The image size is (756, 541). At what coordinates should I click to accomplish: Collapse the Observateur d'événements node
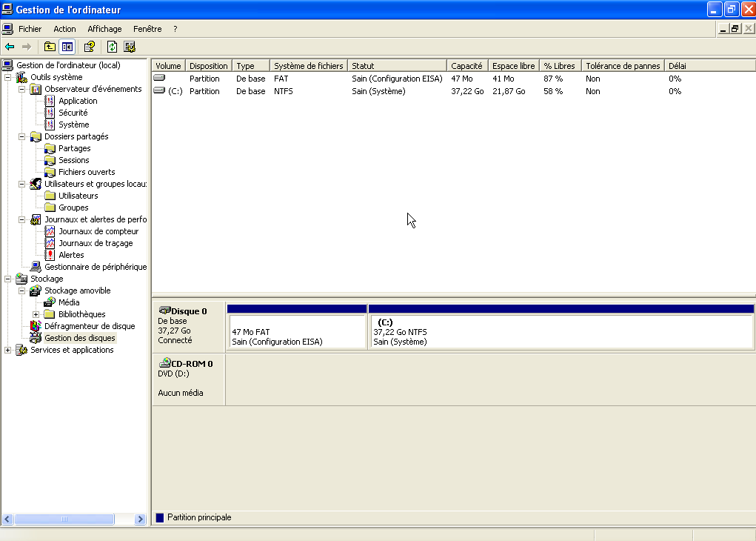click(x=21, y=89)
